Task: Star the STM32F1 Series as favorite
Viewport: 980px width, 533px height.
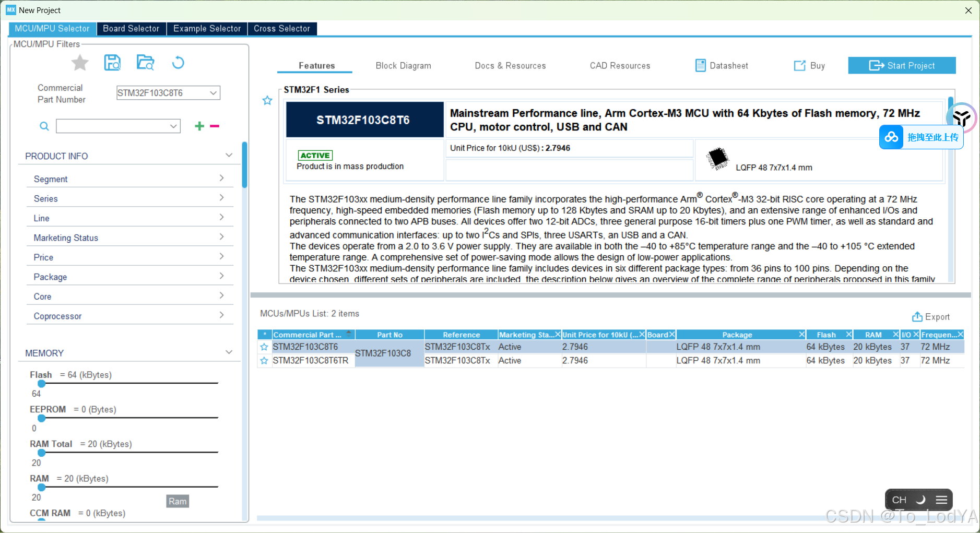Action: tap(267, 100)
